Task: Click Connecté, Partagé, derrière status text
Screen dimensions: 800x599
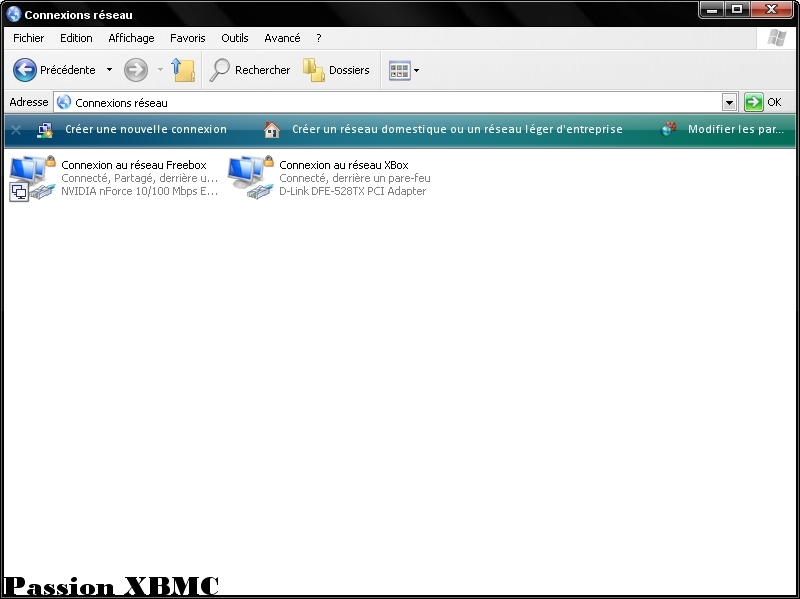Action: click(140, 178)
